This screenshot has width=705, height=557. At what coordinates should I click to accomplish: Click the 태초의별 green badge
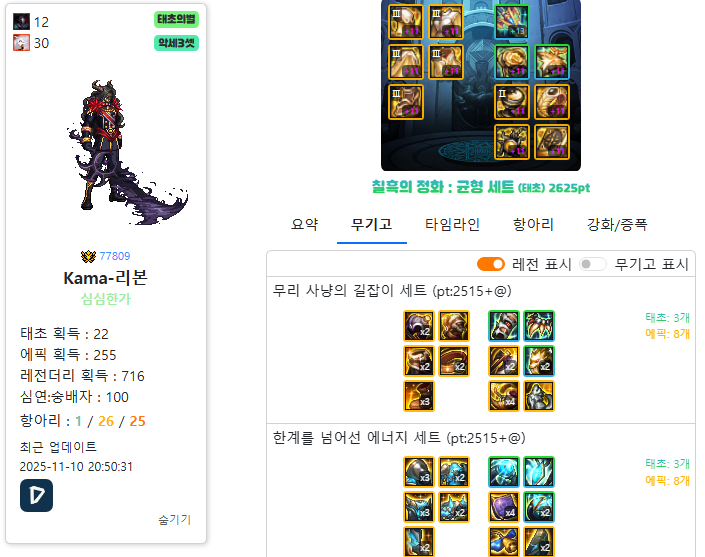tap(176, 19)
